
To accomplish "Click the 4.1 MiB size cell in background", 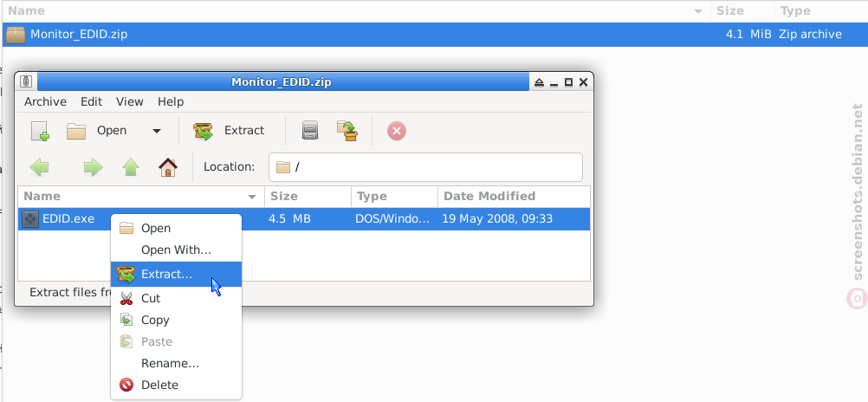I will tap(748, 35).
